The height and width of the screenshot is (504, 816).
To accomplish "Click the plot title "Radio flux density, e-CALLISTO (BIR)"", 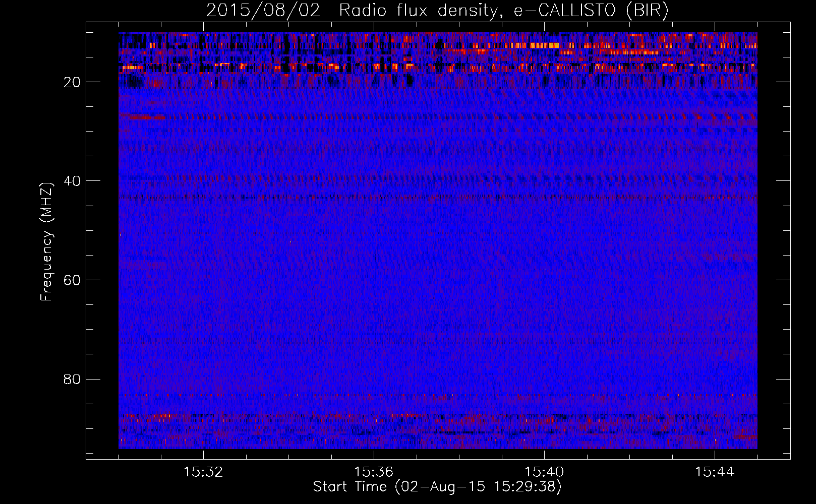I will 503,11.
